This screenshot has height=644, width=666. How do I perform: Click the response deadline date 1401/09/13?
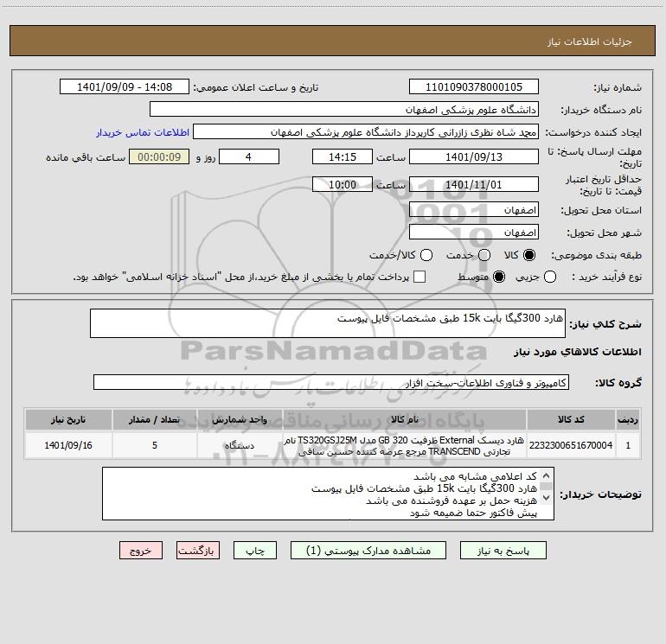point(474,156)
